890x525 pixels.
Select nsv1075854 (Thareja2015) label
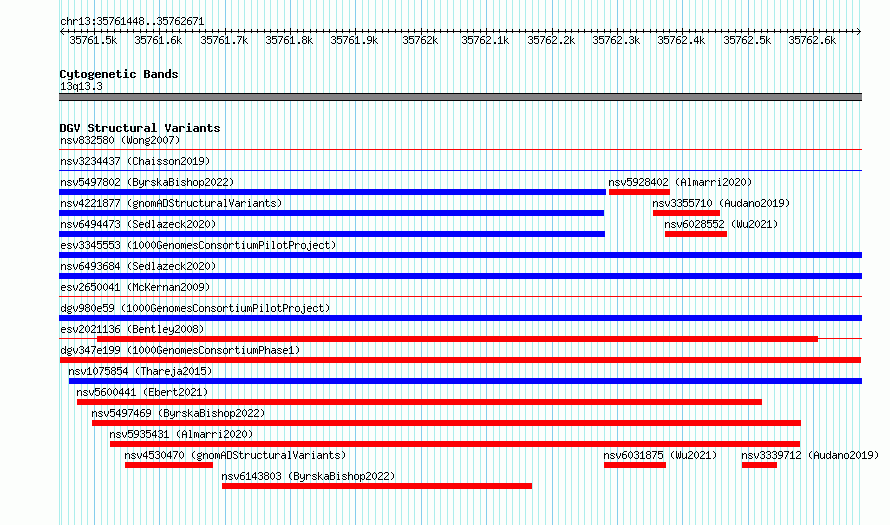click(x=140, y=371)
